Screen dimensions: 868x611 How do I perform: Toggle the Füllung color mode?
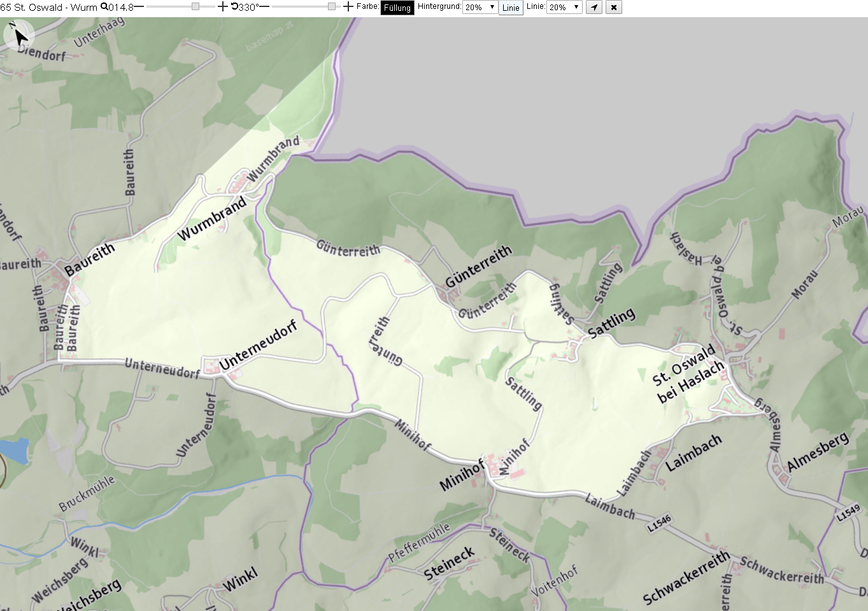397,8
